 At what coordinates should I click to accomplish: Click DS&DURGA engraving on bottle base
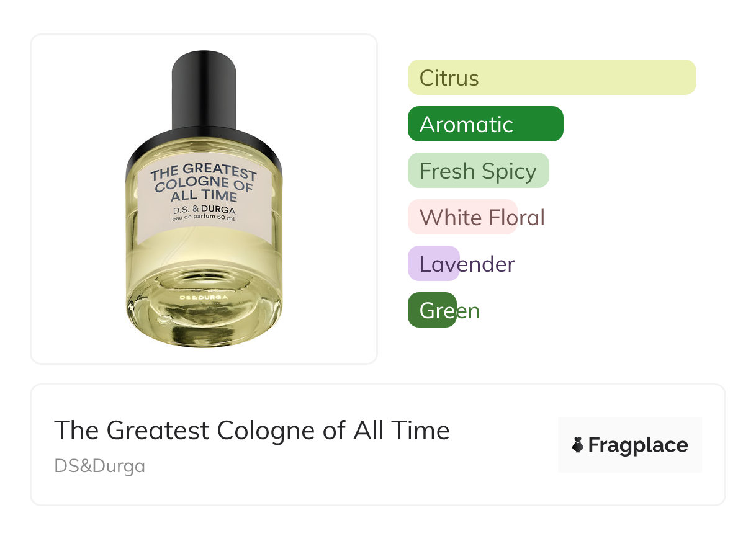(204, 297)
